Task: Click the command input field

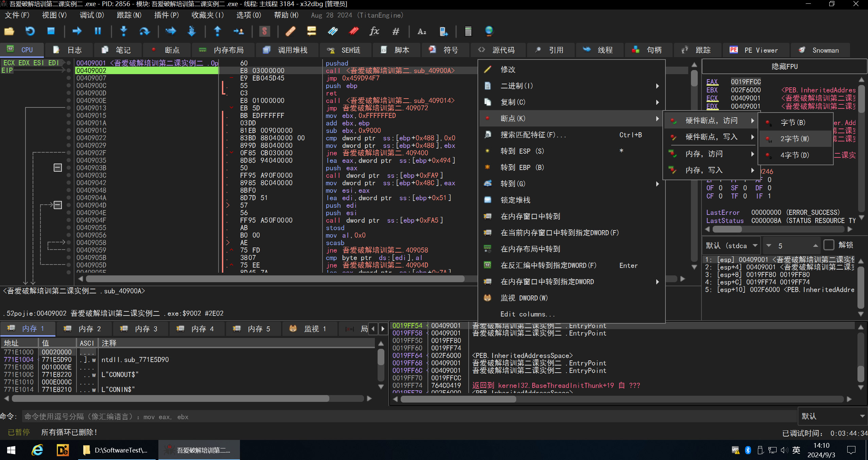Action: click(410, 416)
